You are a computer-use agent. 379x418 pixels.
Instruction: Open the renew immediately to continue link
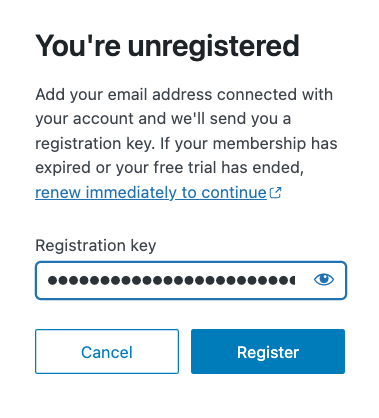151,193
